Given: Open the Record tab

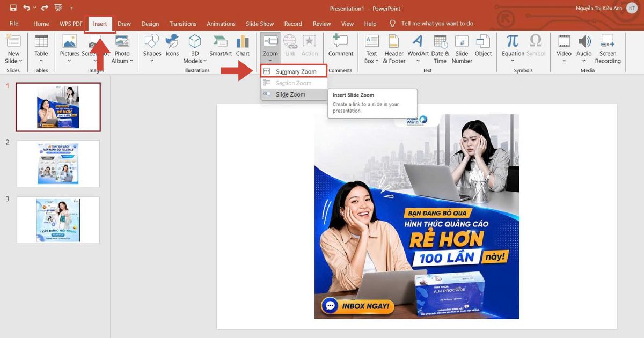Looking at the screenshot, I should (x=293, y=24).
